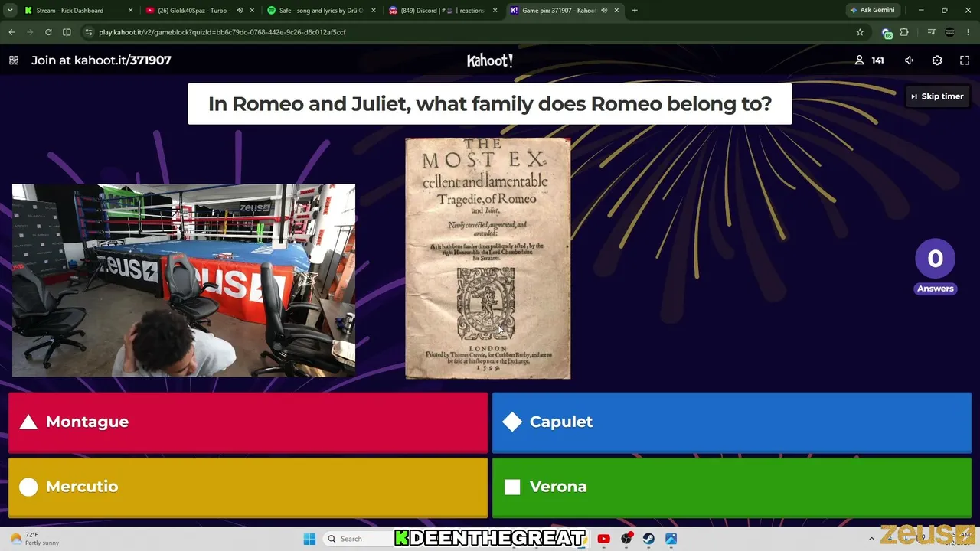The width and height of the screenshot is (980, 551).
Task: Select the Montague answer
Action: pos(248,422)
